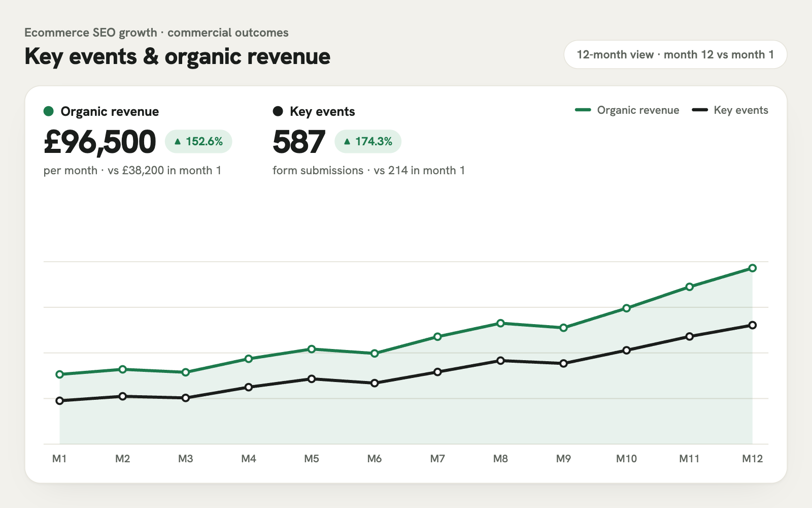Click the Key events point at M11

[x=690, y=336]
